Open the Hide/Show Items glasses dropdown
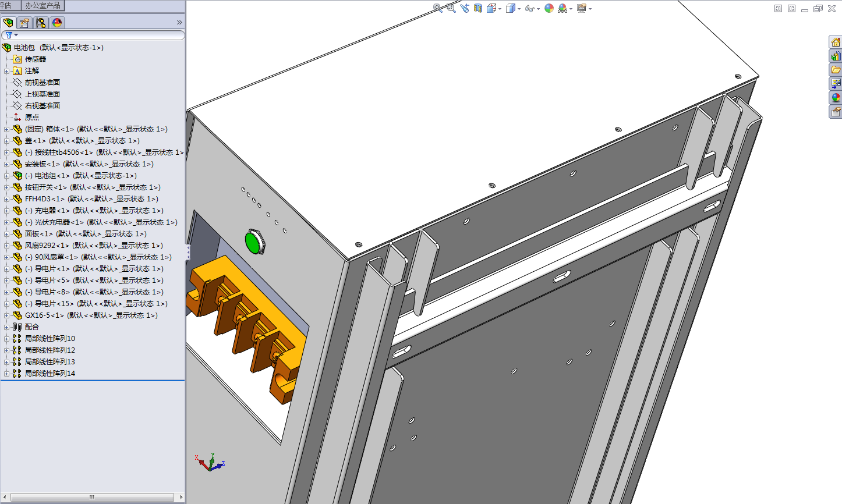The height and width of the screenshot is (504, 842). coord(531,8)
